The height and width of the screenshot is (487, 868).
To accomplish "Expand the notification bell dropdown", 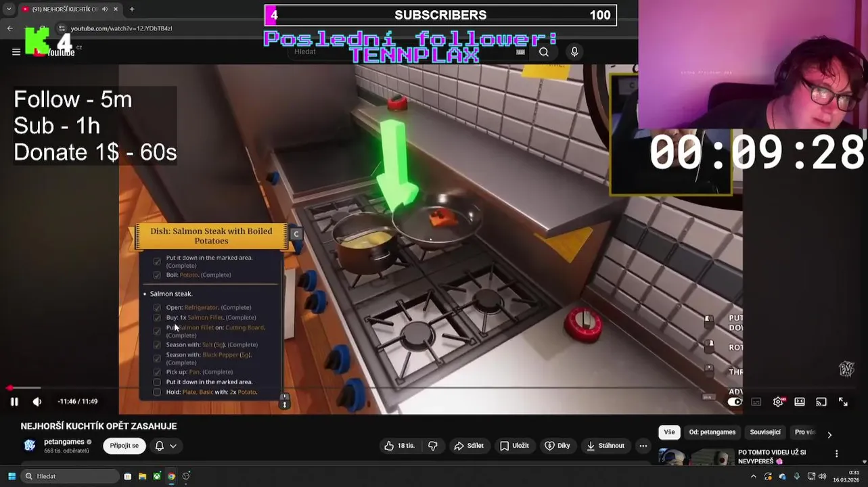I will pos(173,446).
